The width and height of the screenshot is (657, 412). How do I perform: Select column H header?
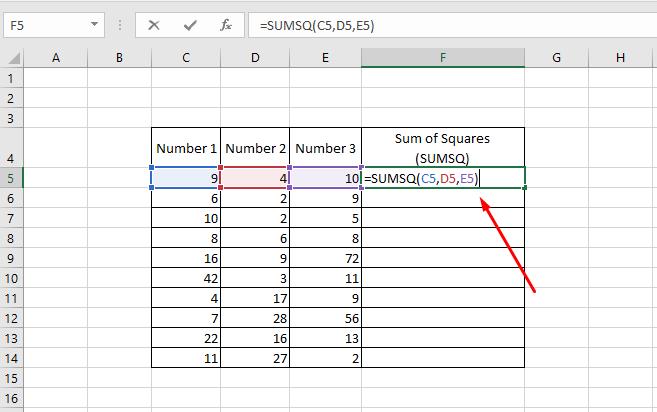(621, 59)
